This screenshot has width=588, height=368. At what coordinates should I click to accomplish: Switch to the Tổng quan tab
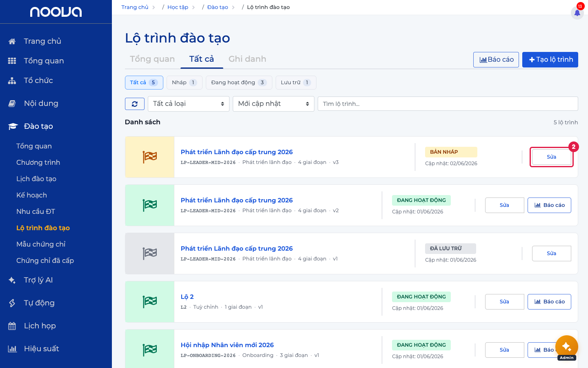tap(152, 59)
